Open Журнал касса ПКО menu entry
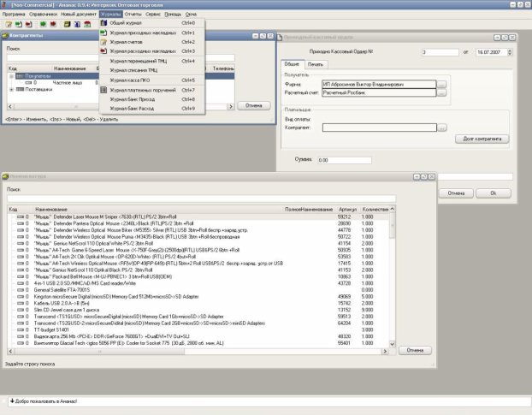 point(152,80)
